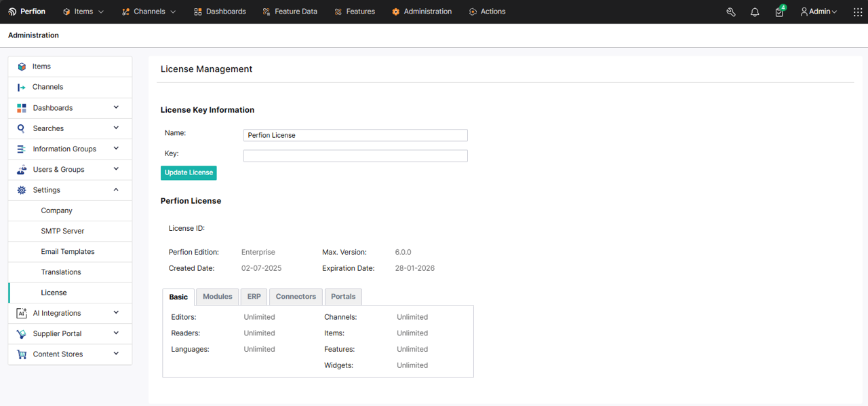The width and height of the screenshot is (868, 406).
Task: Open Translations settings
Action: (70, 272)
